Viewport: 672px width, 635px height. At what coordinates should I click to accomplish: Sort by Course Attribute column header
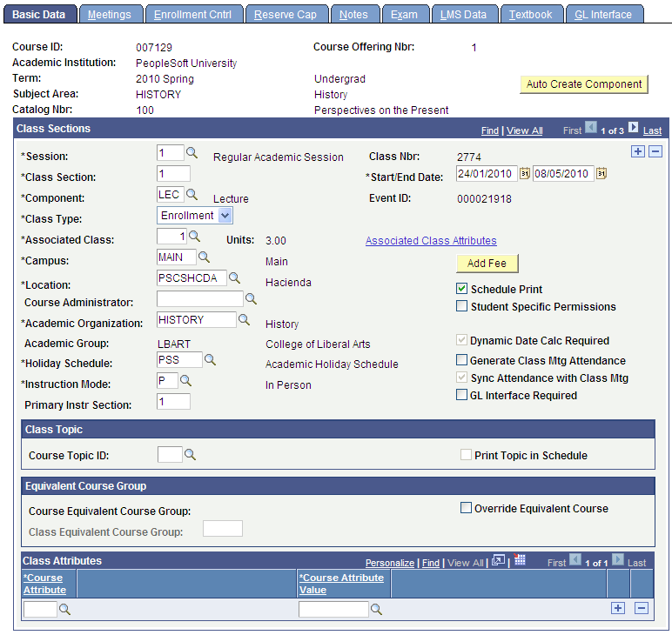tap(44, 584)
